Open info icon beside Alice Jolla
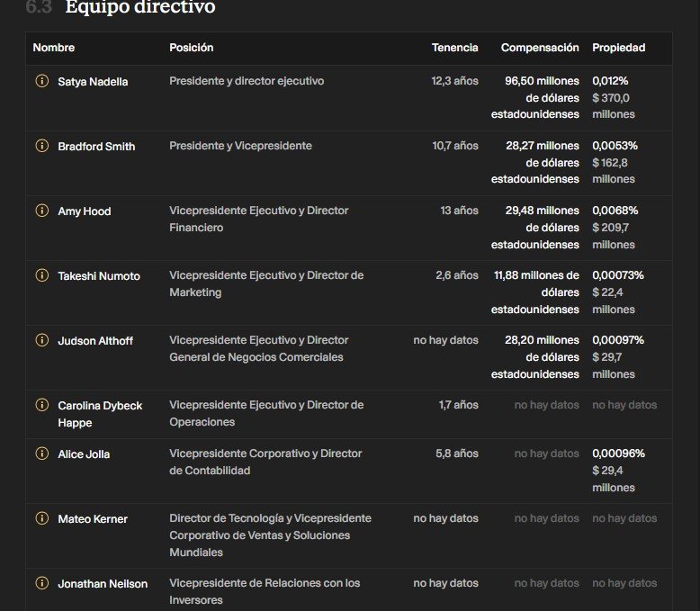This screenshot has height=611, width=700. 42,454
